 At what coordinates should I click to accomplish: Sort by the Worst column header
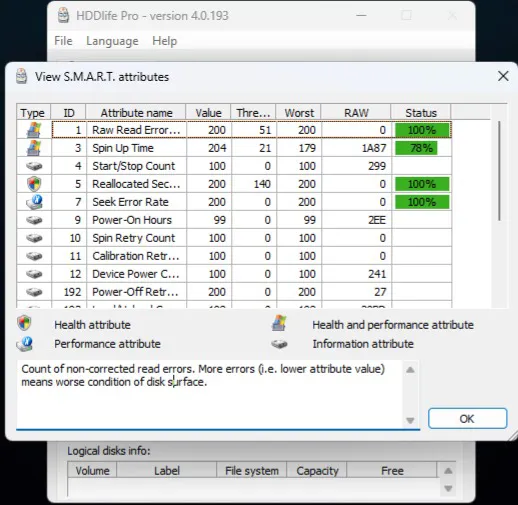coord(299,113)
